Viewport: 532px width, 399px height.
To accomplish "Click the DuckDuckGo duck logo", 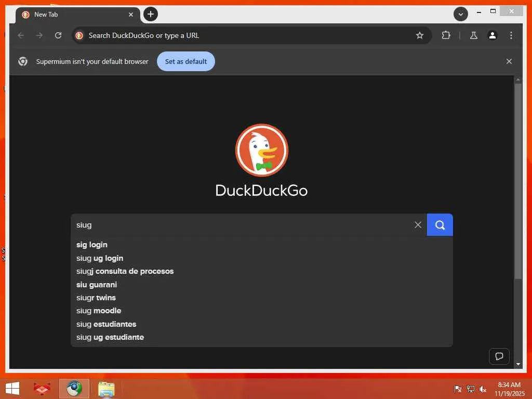I will coord(262,150).
